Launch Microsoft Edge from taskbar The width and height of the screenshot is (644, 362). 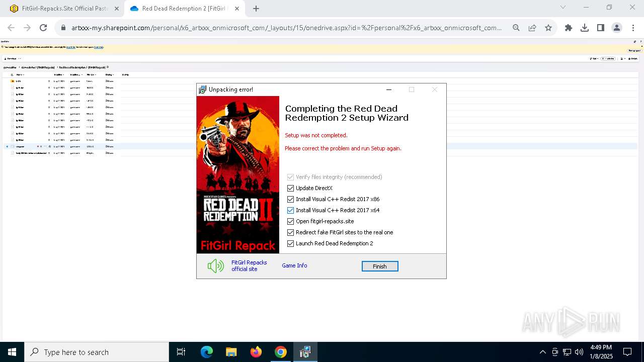[206, 352]
